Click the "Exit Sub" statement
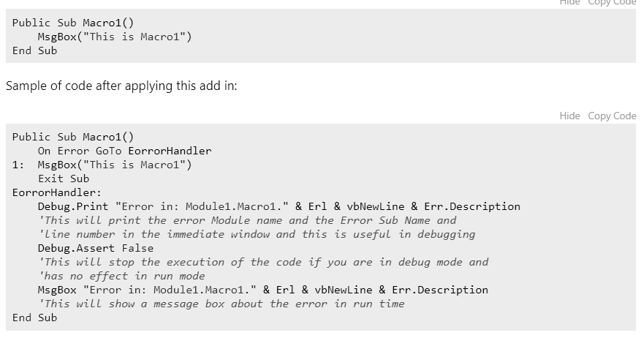The width and height of the screenshot is (644, 338). 64,179
